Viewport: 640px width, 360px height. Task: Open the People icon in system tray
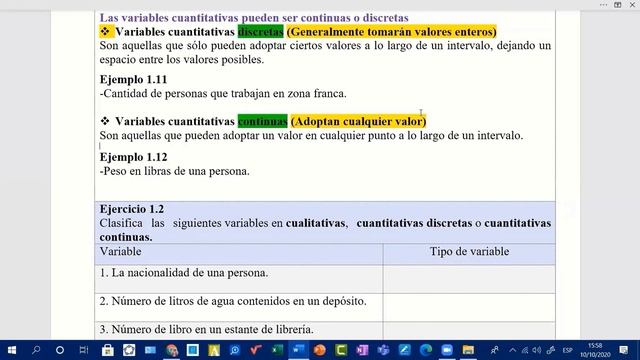coord(495,350)
